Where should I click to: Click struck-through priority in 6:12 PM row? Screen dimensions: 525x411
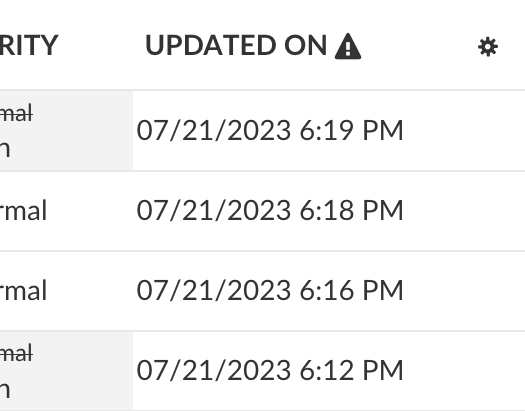[x=16, y=353]
